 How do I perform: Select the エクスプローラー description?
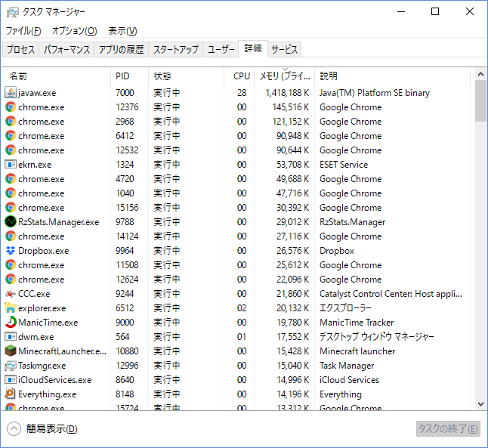(x=345, y=308)
